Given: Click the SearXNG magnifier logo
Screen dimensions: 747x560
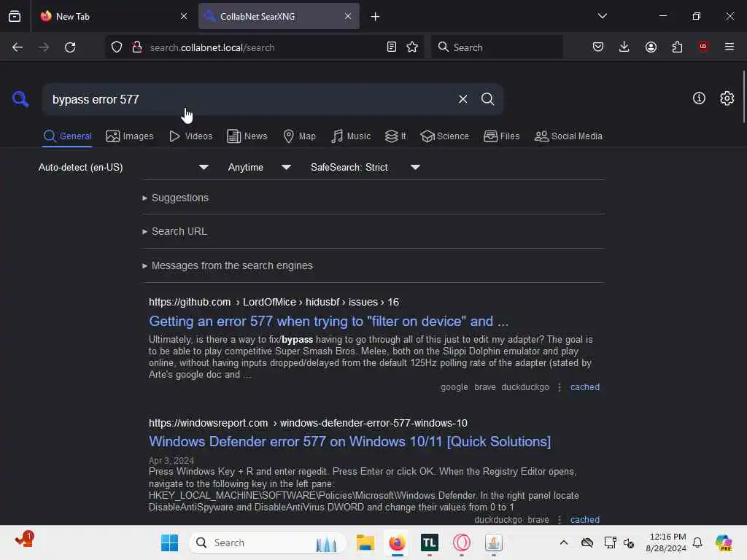Looking at the screenshot, I should [x=20, y=99].
